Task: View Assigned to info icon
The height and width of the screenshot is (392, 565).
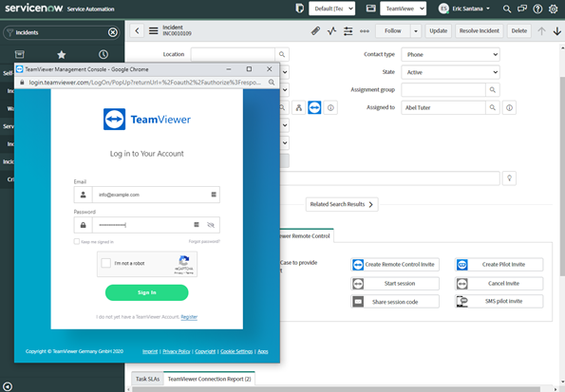Action: coord(509,107)
